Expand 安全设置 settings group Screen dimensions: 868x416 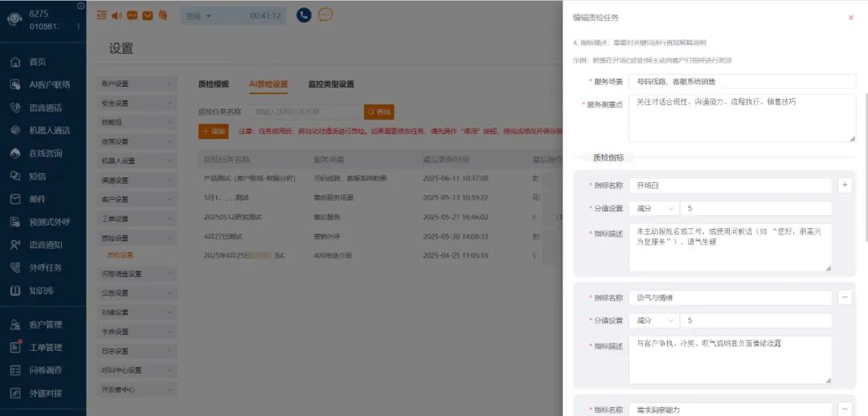[x=137, y=104]
